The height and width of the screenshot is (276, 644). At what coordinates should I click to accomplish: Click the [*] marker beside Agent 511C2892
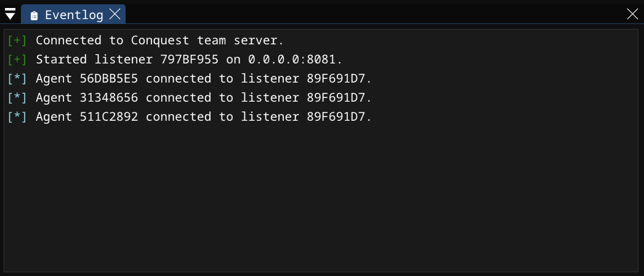tap(17, 116)
